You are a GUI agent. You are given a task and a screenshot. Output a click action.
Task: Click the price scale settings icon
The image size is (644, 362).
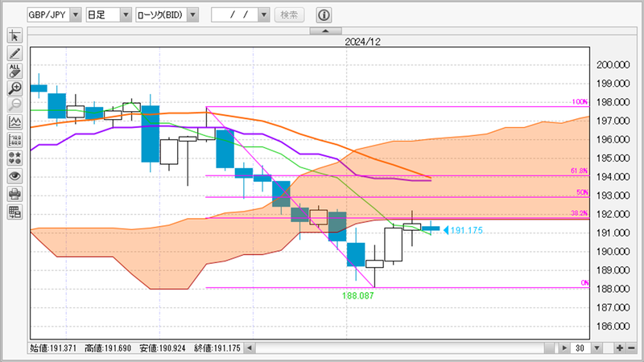[14, 140]
